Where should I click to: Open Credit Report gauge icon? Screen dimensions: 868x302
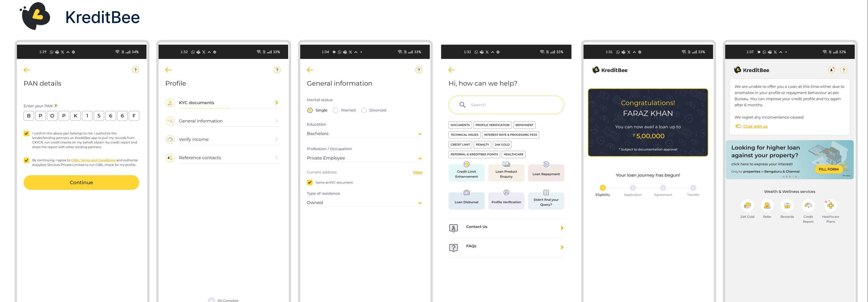pos(808,205)
